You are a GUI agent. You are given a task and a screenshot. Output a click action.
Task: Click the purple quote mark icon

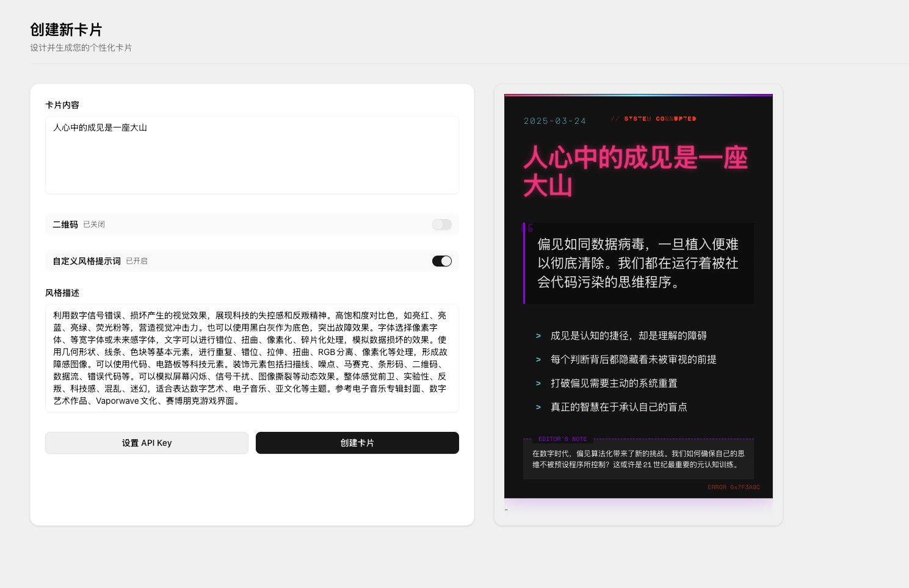531,228
